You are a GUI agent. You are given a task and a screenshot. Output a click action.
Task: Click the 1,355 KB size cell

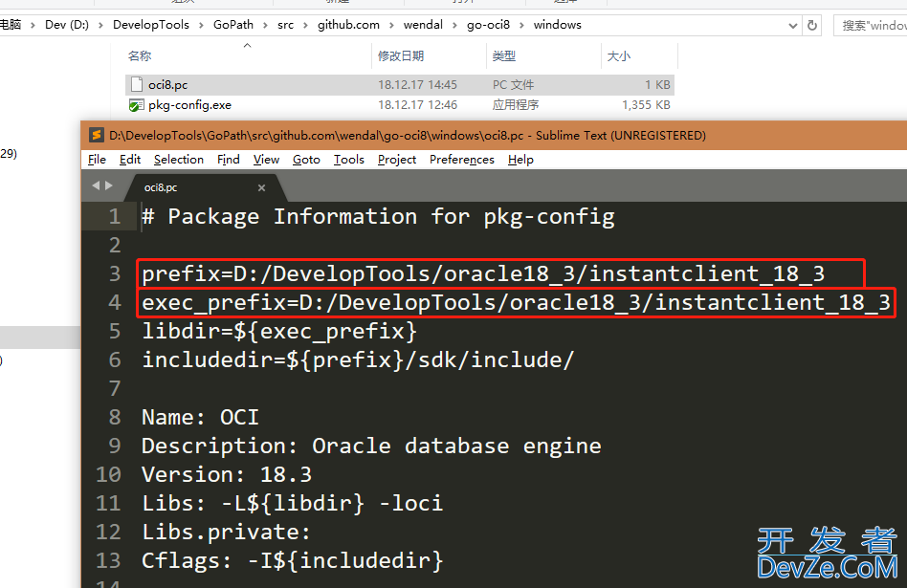coord(646,105)
